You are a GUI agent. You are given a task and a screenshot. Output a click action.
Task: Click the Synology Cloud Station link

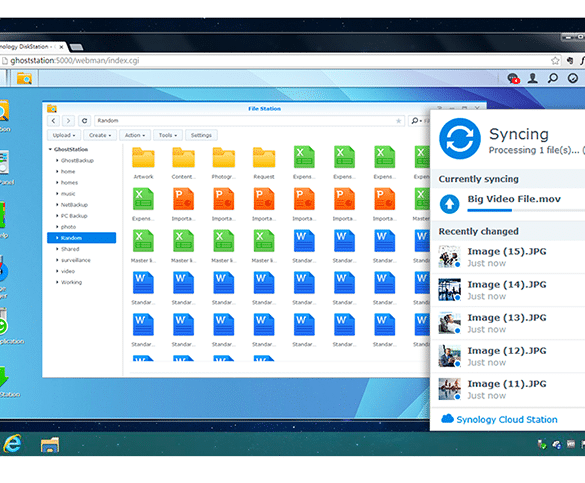(507, 420)
